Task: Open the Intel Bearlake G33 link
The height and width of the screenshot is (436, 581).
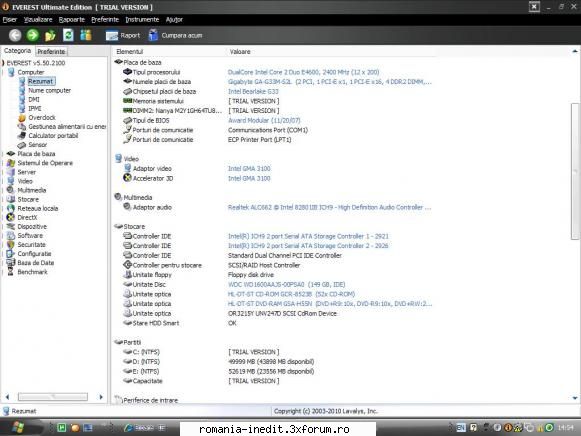Action: [253, 91]
